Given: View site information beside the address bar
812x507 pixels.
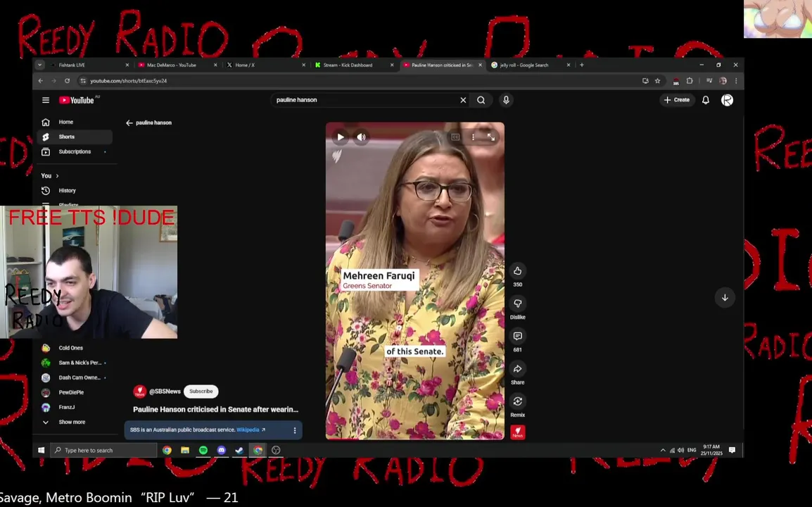Looking at the screenshot, I should (82, 81).
